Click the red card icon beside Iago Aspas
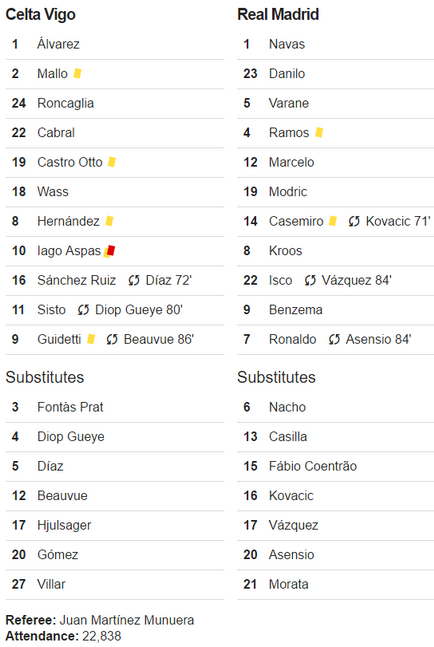Viewport: 434px width, 647px height. pyautogui.click(x=111, y=250)
